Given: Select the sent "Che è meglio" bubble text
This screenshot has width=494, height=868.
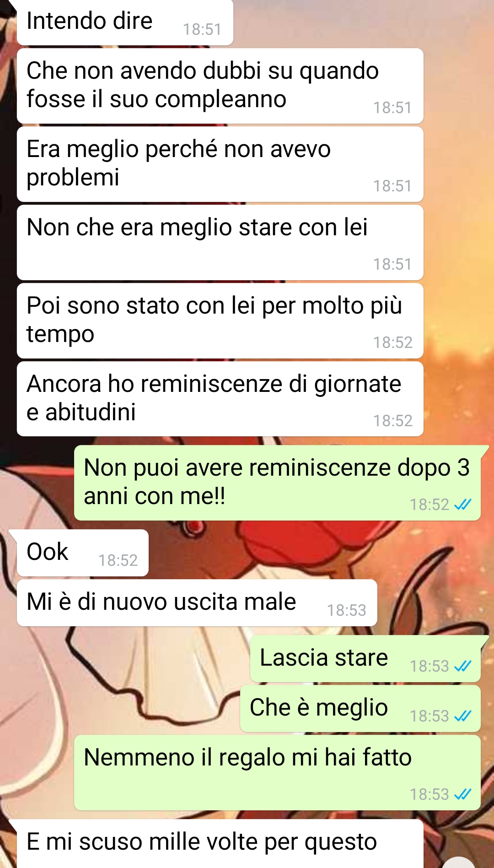Looking at the screenshot, I should (x=319, y=708).
